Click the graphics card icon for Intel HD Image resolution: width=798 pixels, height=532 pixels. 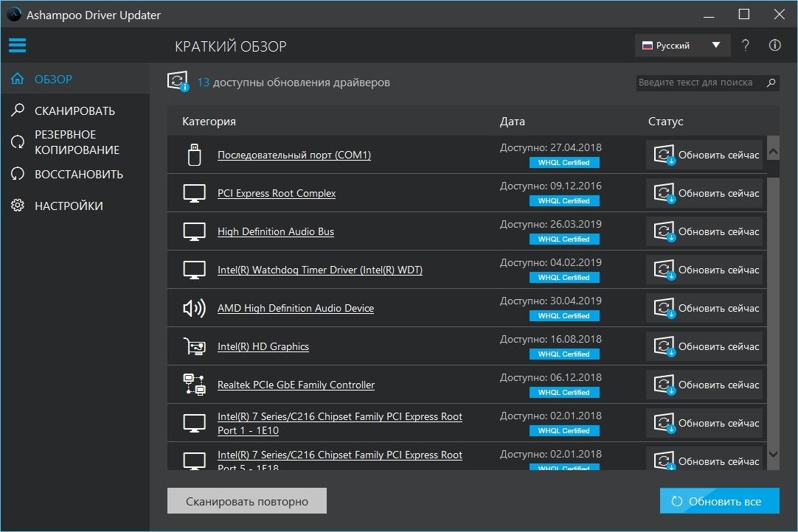point(194,346)
